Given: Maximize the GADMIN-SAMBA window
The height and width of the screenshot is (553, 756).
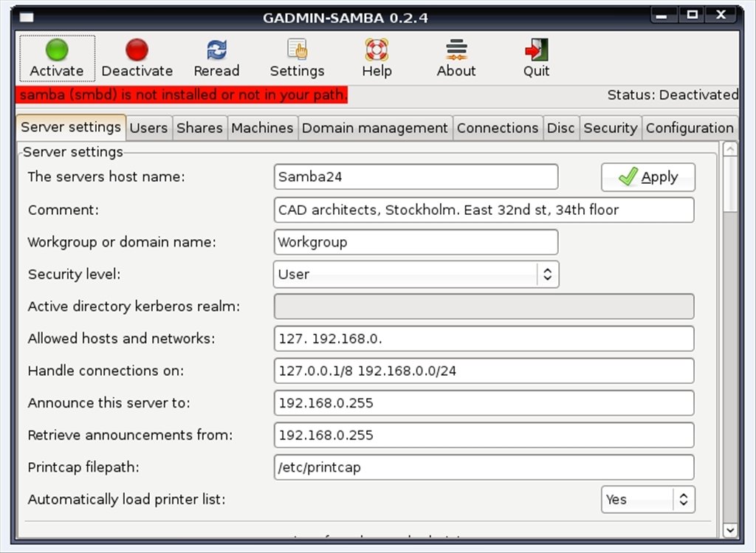Looking at the screenshot, I should tap(692, 15).
